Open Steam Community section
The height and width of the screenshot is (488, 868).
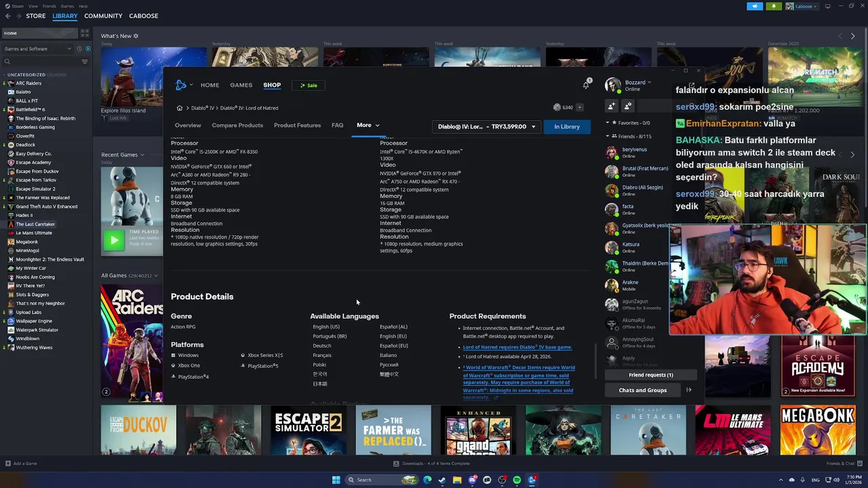coord(103,16)
